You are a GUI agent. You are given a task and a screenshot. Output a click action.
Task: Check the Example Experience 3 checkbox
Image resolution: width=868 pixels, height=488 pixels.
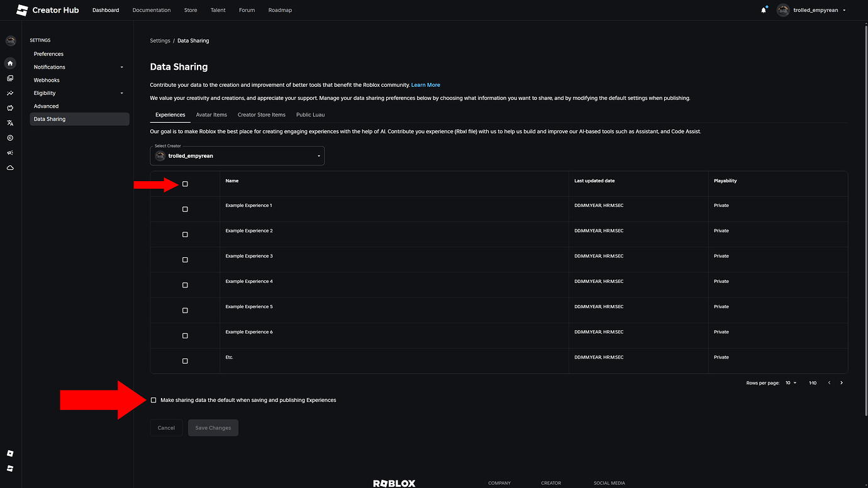click(185, 259)
